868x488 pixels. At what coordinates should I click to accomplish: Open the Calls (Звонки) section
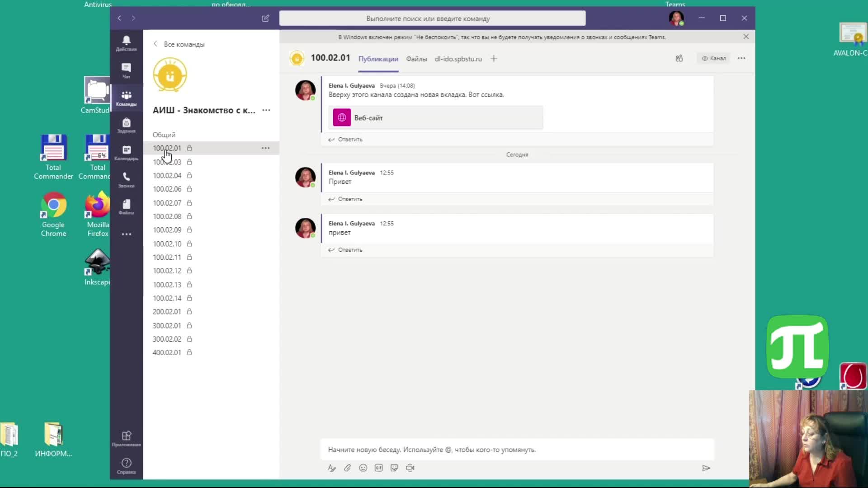click(126, 180)
